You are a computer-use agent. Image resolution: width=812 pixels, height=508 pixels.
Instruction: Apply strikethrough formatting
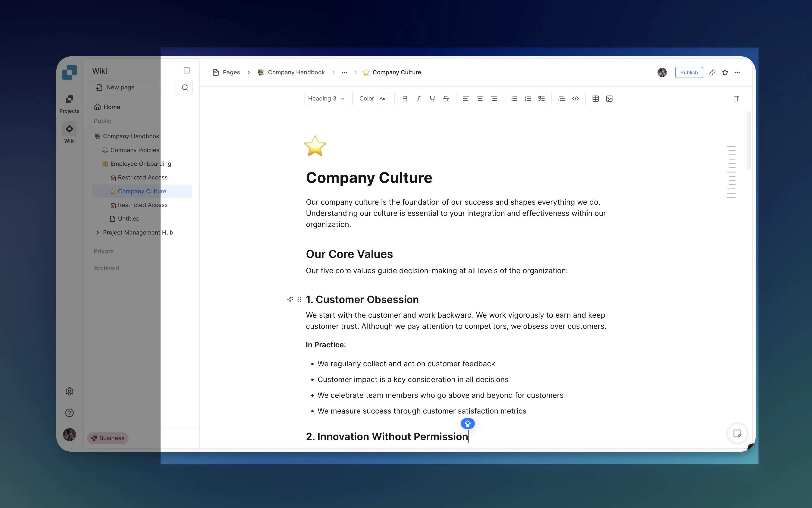click(x=446, y=99)
